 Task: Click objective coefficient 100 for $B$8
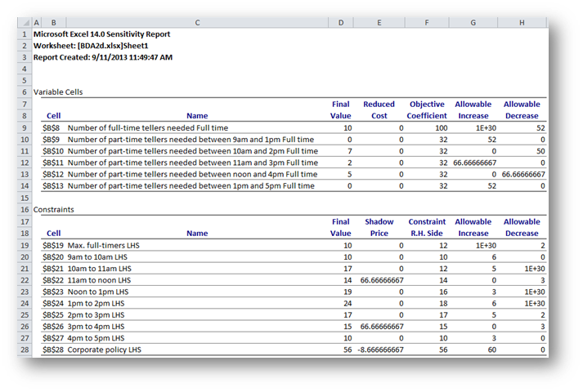pyautogui.click(x=441, y=128)
